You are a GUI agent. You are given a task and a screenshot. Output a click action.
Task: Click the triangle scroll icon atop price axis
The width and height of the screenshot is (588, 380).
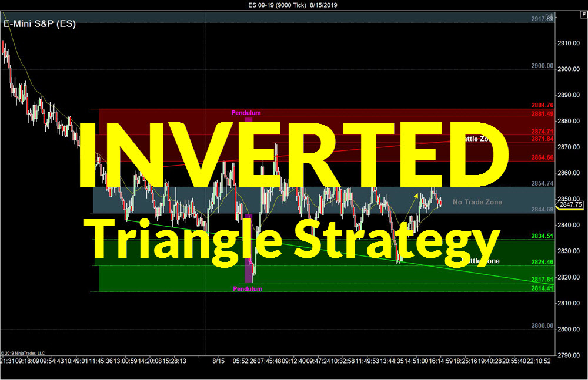(549, 16)
